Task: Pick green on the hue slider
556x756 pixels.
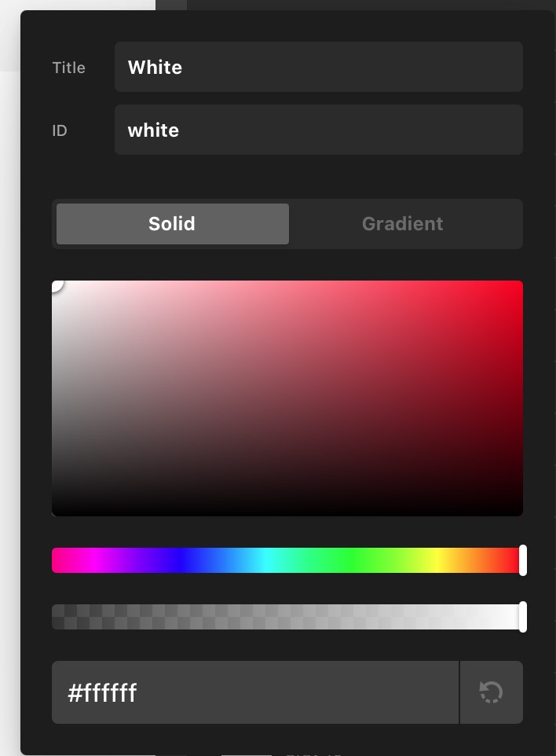Action: pos(352,560)
